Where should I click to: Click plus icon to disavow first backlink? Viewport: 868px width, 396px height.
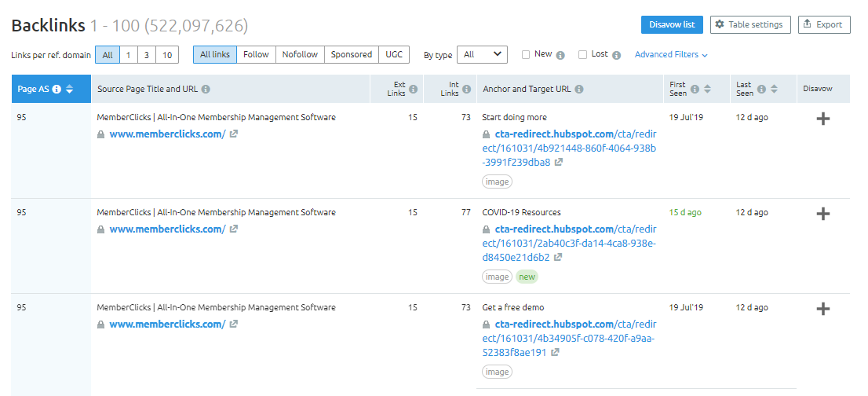[822, 119]
